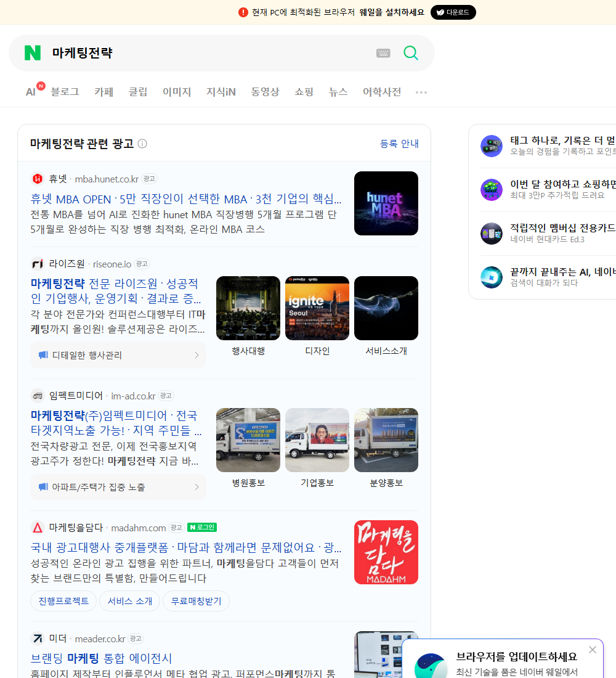
Task: Click the 서비스 소개 pill button
Action: point(130,601)
